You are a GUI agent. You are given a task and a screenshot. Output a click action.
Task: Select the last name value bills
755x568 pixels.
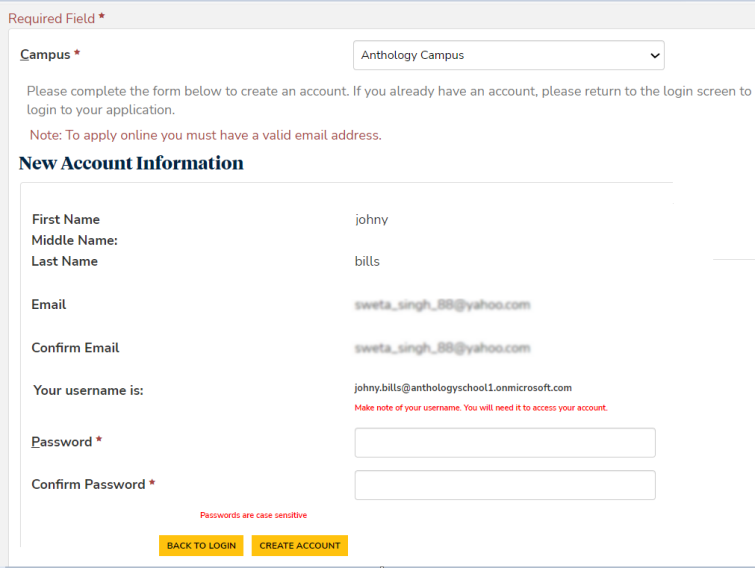pos(367,261)
